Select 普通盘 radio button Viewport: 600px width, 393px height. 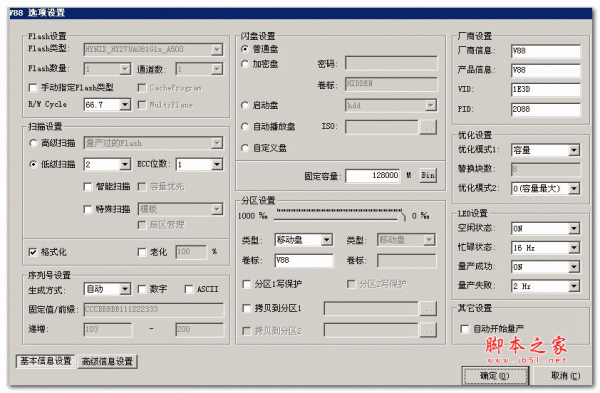coord(245,49)
